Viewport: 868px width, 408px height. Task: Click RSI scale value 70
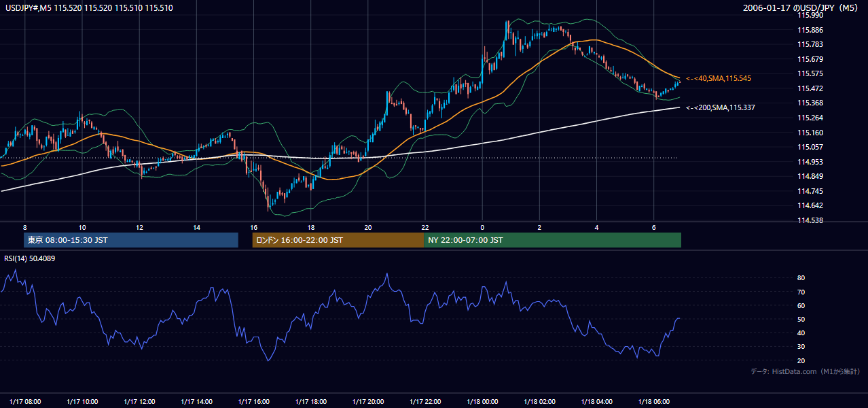[x=801, y=292]
